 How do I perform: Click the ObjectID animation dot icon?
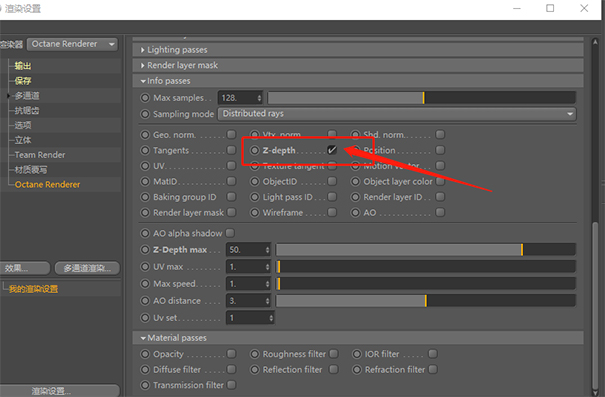255,182
